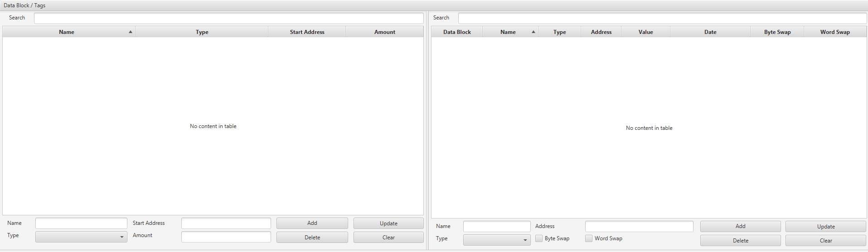Image resolution: width=868 pixels, height=252 pixels.
Task: Click the tag Address input field
Action: pos(639,226)
